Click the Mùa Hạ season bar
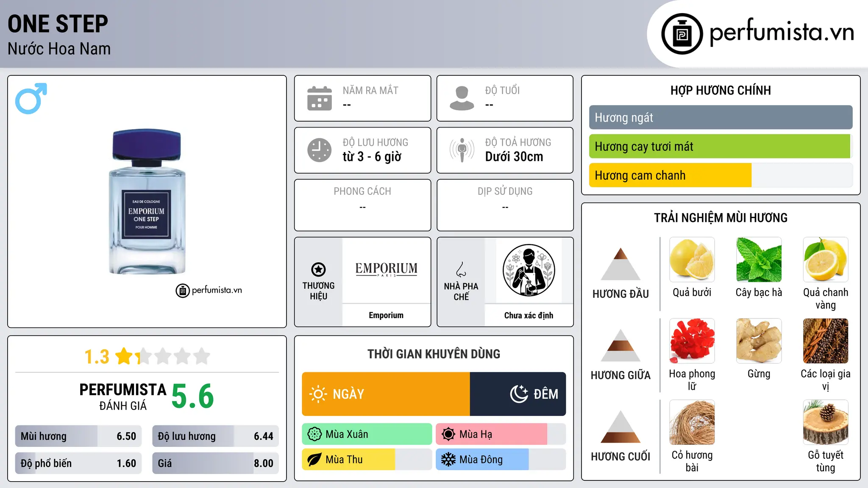 pos(501,434)
